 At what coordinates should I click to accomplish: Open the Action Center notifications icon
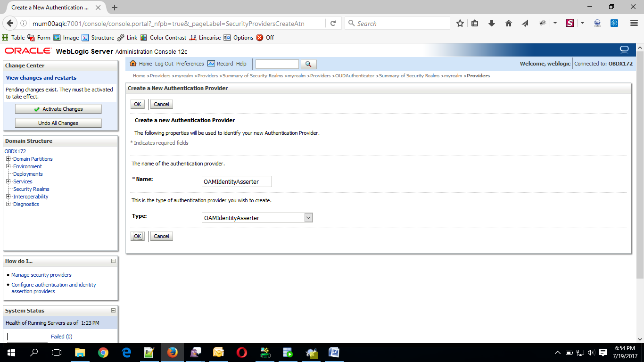[x=603, y=352]
